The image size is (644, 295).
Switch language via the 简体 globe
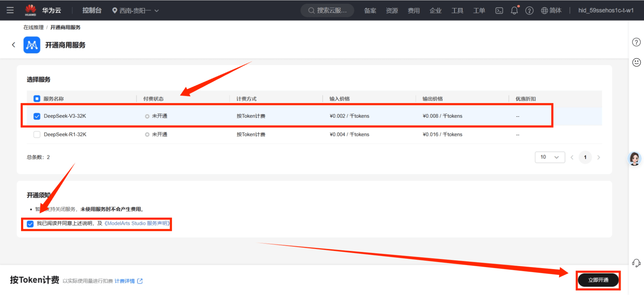point(551,11)
